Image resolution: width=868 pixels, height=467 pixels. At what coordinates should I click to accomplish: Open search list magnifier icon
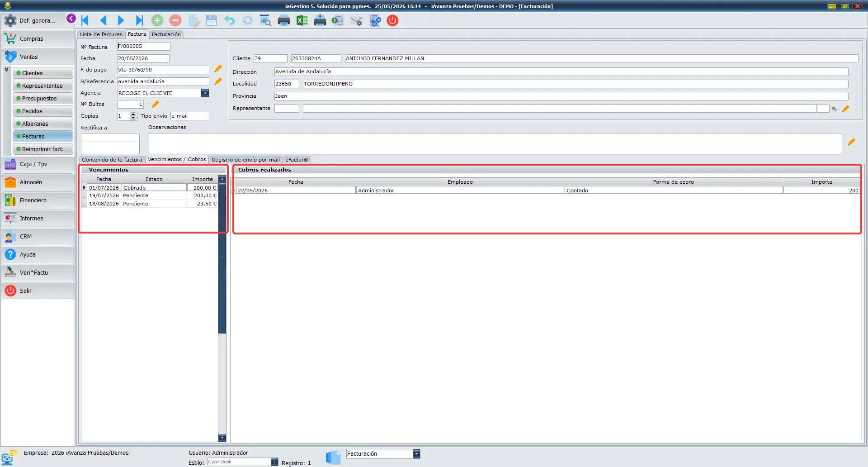click(x=266, y=20)
